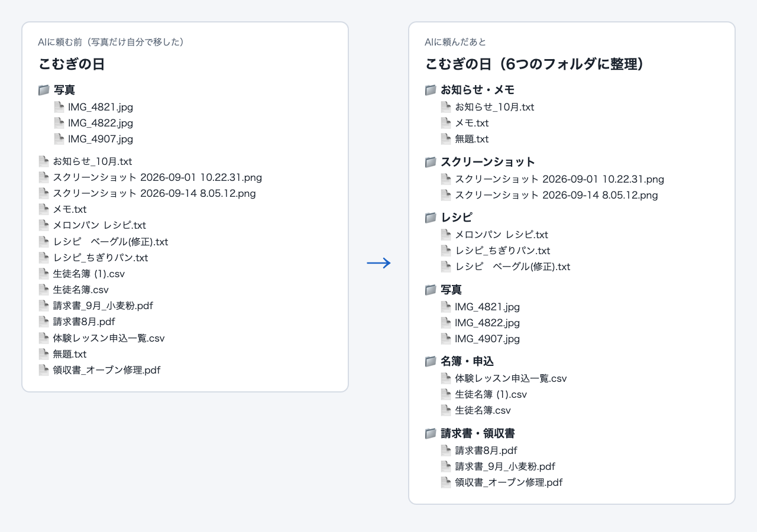
Task: Select 無題.txt in the before panel
Action: click(70, 354)
